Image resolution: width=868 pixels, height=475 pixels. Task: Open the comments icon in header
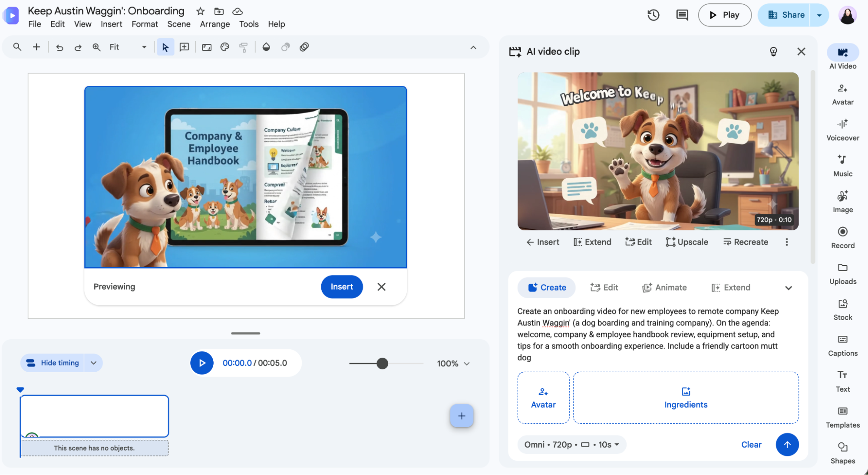(x=682, y=15)
